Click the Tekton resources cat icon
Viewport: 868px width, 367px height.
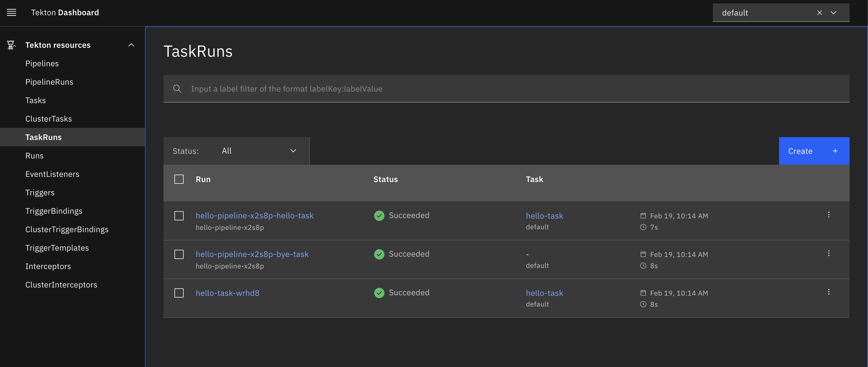[11, 45]
